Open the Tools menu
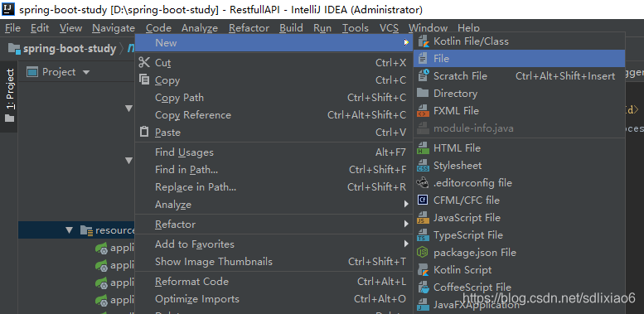644x314 pixels. 356,28
